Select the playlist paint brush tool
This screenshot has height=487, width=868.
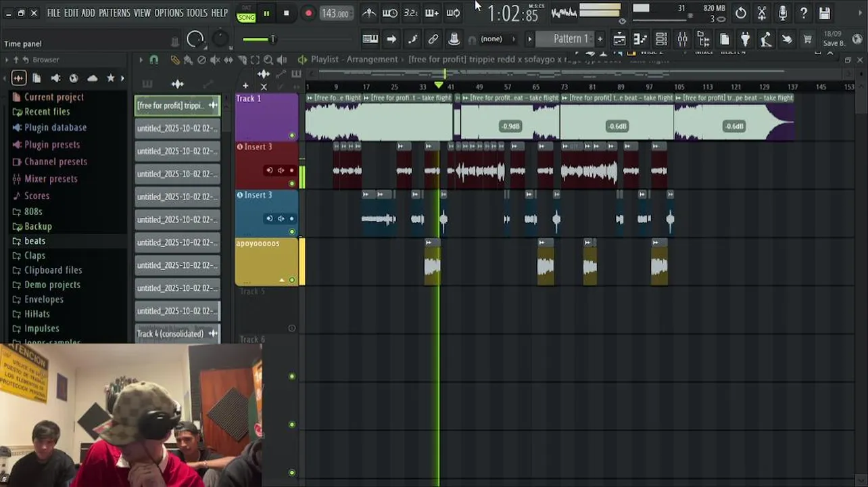[x=188, y=60]
